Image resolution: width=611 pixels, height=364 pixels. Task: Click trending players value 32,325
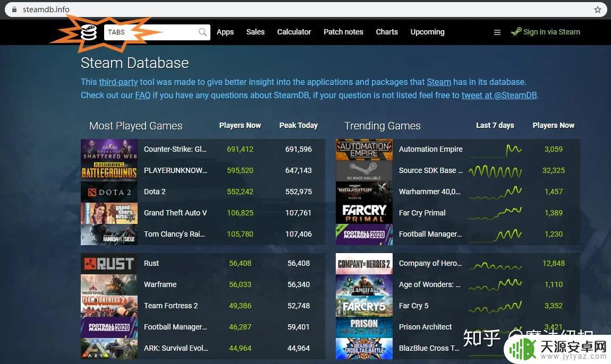(553, 170)
